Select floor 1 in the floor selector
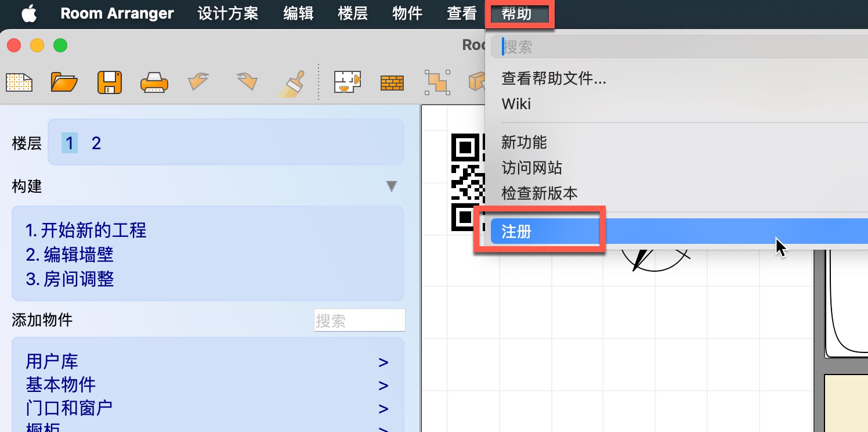The height and width of the screenshot is (432, 868). pos(70,143)
